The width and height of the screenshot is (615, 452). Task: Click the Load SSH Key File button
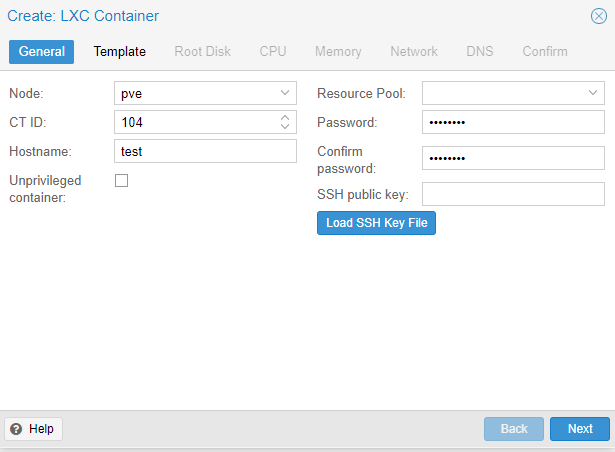click(x=377, y=223)
